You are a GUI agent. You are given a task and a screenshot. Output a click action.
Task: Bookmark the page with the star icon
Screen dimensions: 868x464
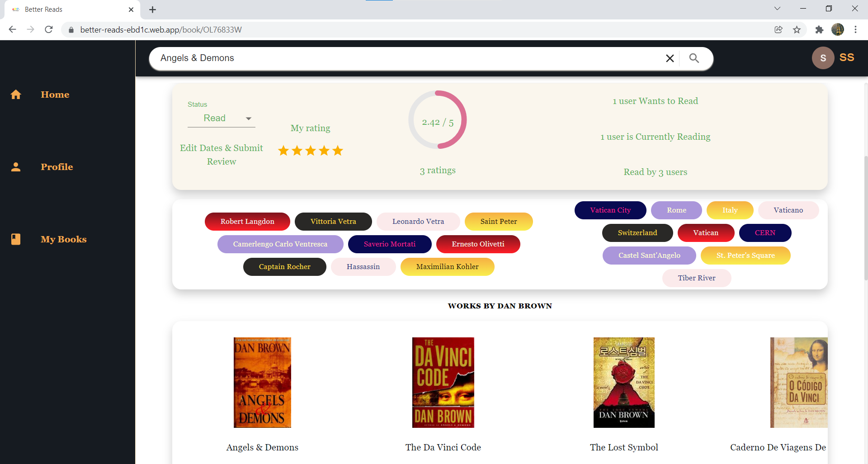click(797, 29)
